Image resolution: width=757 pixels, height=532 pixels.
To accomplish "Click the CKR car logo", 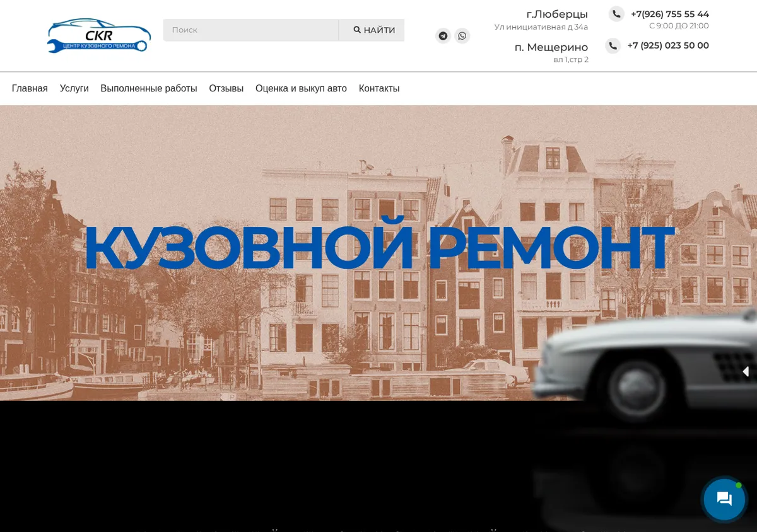I will [99, 36].
